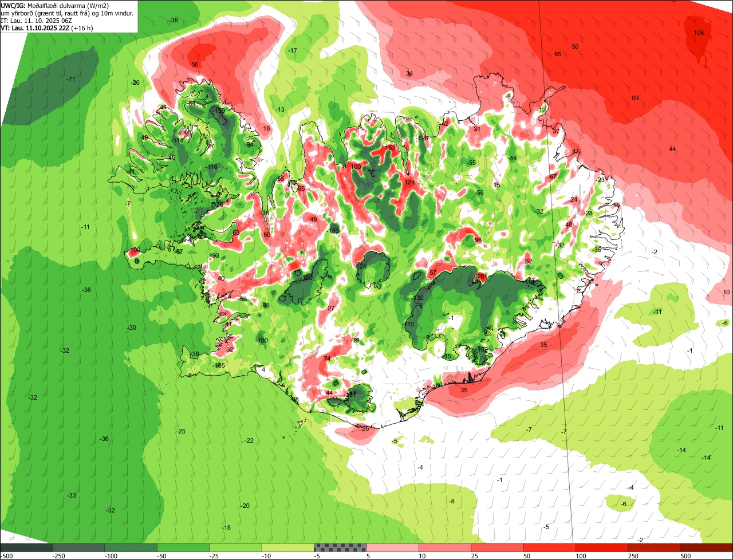733x560 pixels.
Task: Click the light pink legend swatch between 5 and 10
Action: (x=392, y=547)
